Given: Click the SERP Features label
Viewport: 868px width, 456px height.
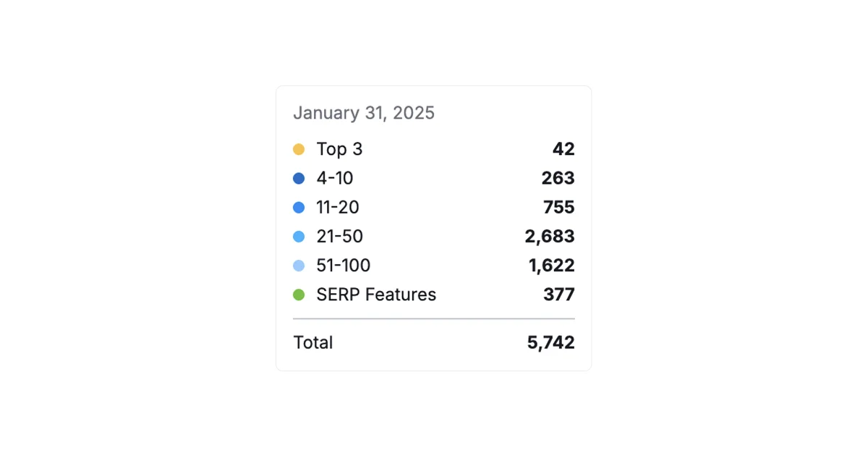Looking at the screenshot, I should pyautogui.click(x=376, y=295).
